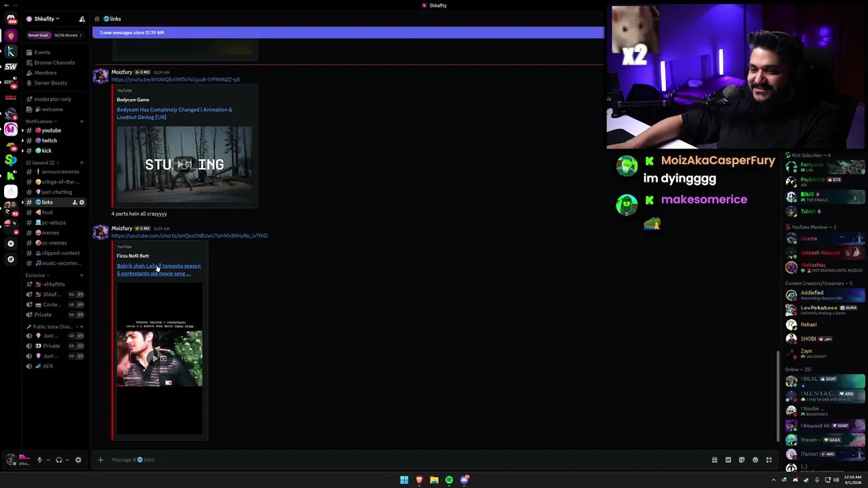Play Fizza Nofil Butt shorts thumbnail
Screen dimensions: 868x488
[x=159, y=358]
